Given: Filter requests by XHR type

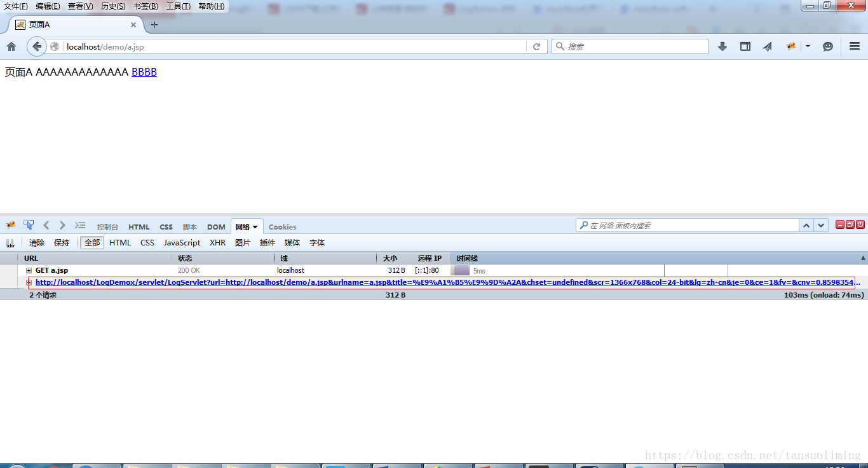Looking at the screenshot, I should 217,243.
